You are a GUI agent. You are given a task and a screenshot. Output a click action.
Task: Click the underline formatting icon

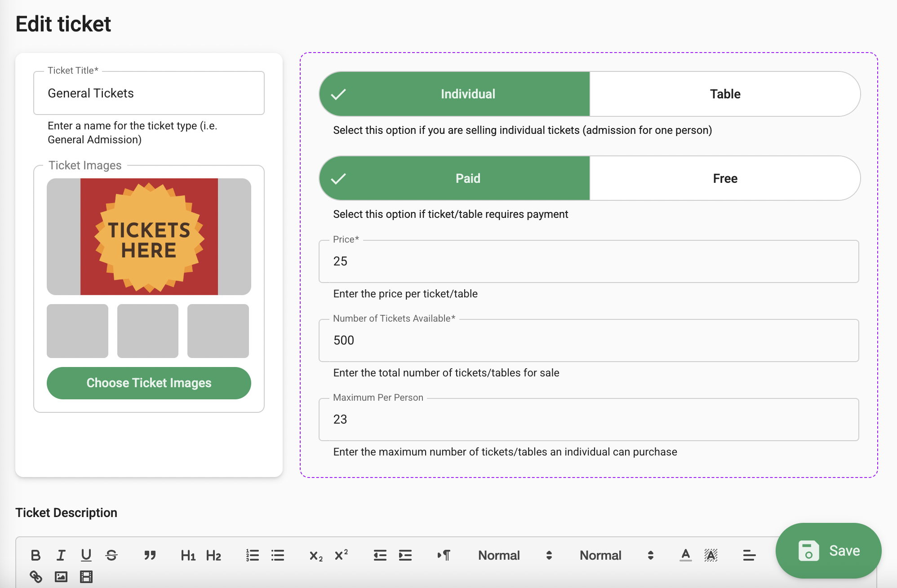[x=86, y=555]
